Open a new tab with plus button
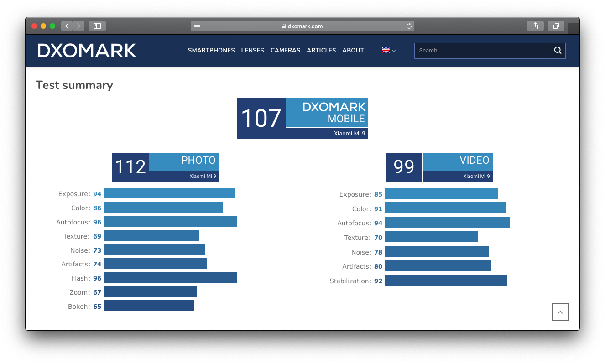 coord(574,29)
